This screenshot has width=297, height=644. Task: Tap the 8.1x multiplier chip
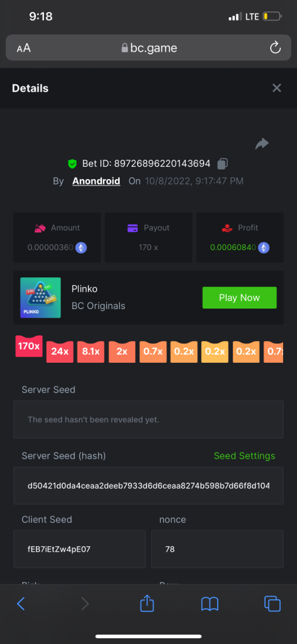(x=91, y=352)
